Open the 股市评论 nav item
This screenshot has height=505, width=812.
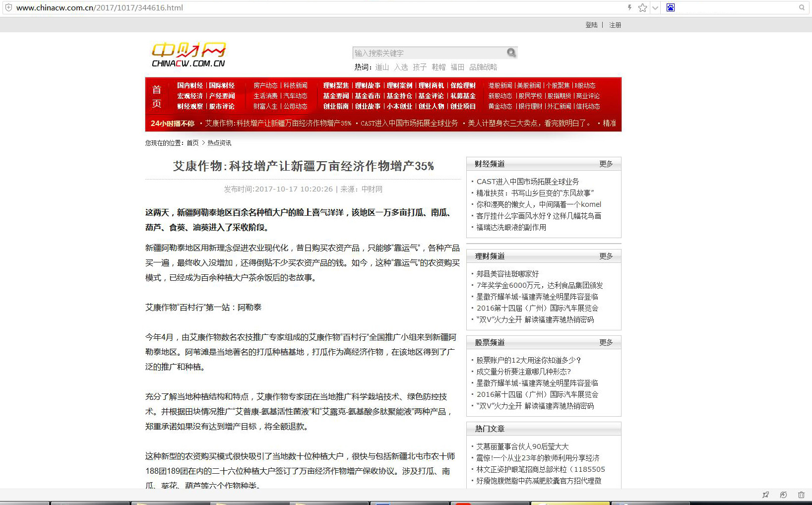[222, 106]
